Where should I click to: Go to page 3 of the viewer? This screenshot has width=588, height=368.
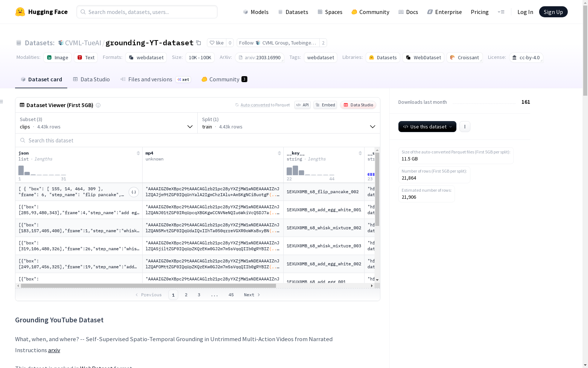tap(199, 295)
